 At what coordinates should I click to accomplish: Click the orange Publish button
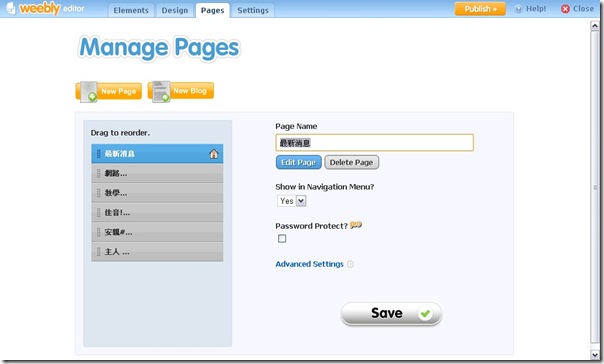point(480,9)
